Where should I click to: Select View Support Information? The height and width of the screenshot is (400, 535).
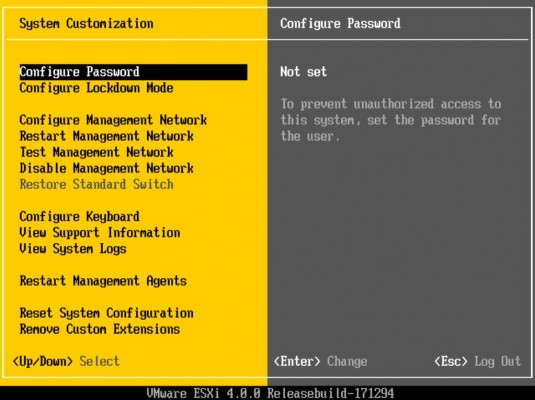click(100, 233)
